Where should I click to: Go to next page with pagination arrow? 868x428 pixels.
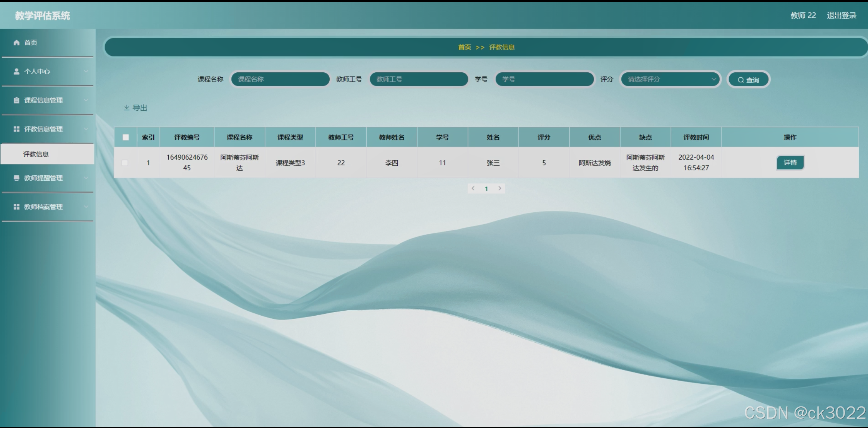click(500, 188)
